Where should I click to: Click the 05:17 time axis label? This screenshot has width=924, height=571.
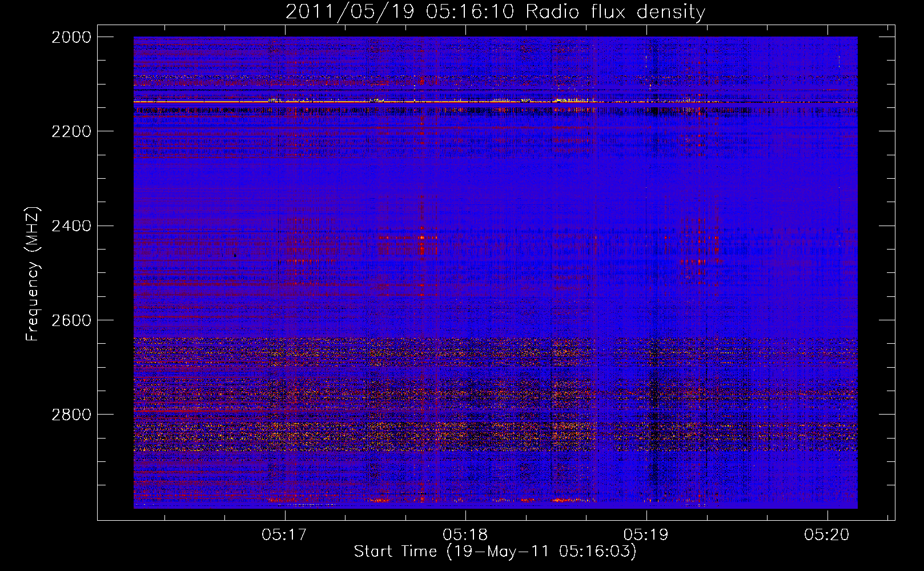tap(284, 535)
